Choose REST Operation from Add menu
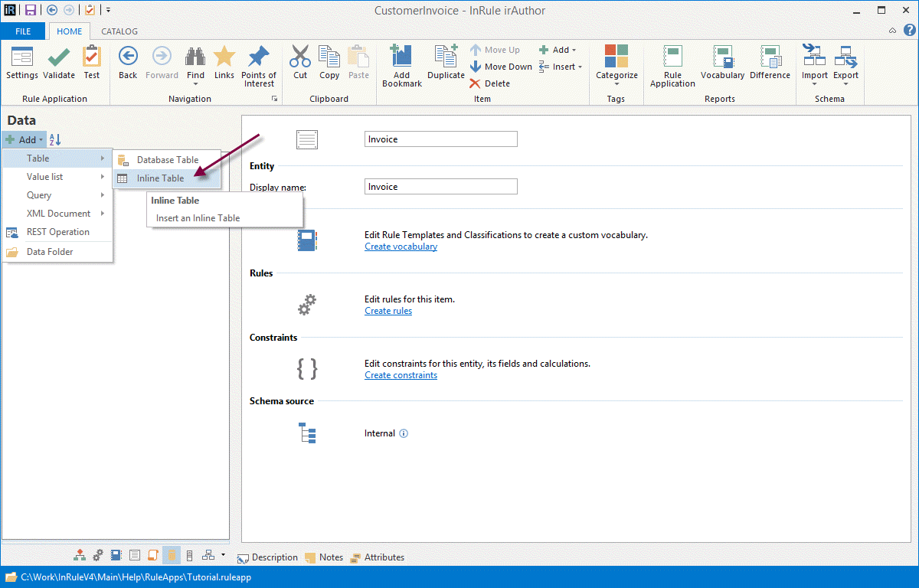 click(57, 232)
